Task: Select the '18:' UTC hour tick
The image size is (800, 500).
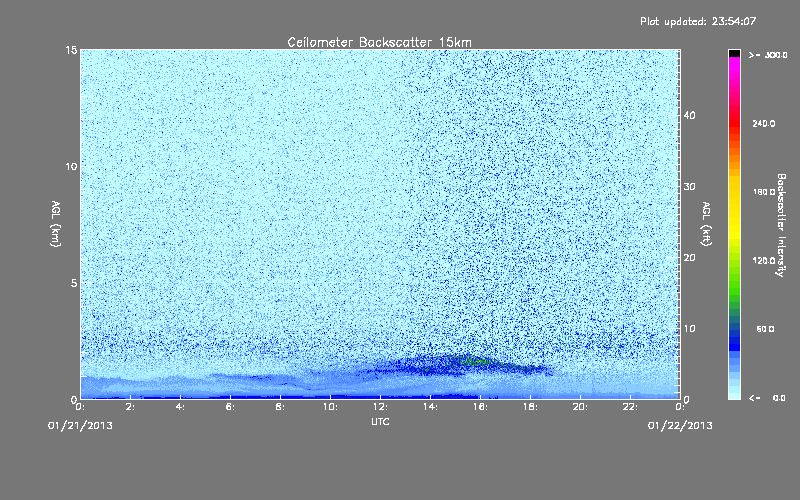Action: [530, 407]
